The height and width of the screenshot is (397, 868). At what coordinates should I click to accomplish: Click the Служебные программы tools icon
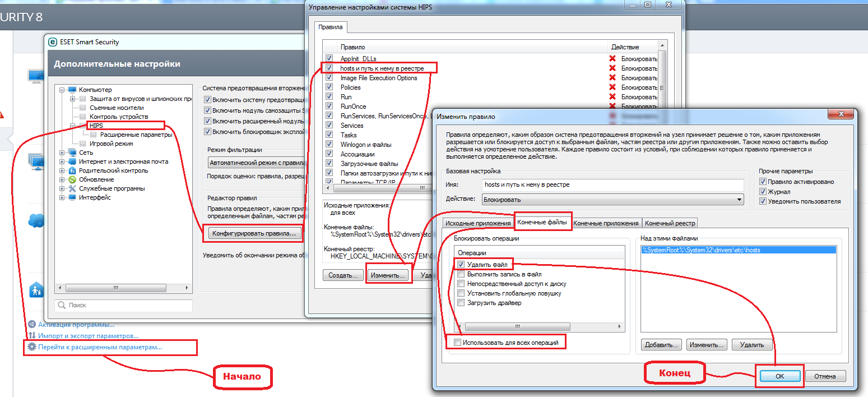(72, 188)
